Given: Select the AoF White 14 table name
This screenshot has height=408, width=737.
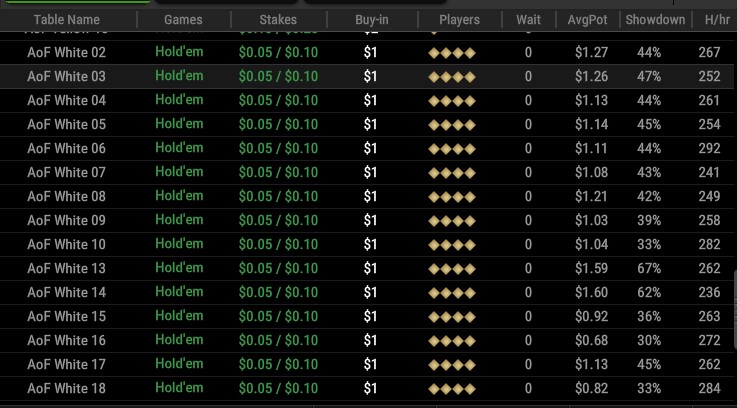Looking at the screenshot, I should tap(66, 293).
